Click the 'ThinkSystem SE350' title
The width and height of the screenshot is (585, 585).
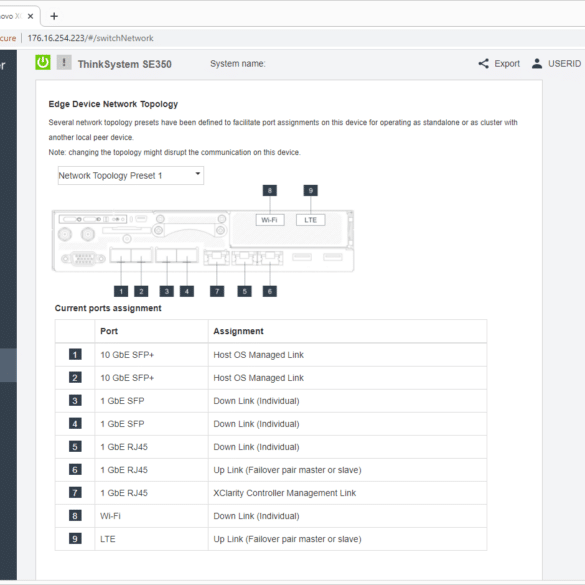pos(125,64)
